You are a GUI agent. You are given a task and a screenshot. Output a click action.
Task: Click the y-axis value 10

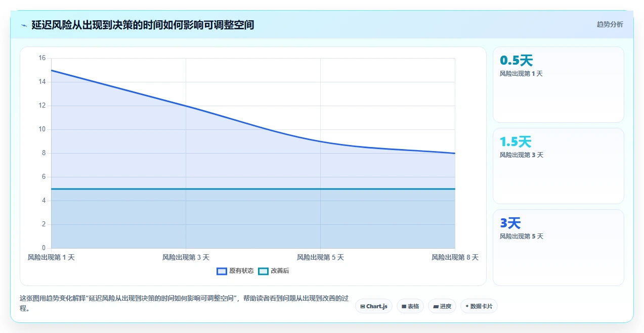(42, 129)
